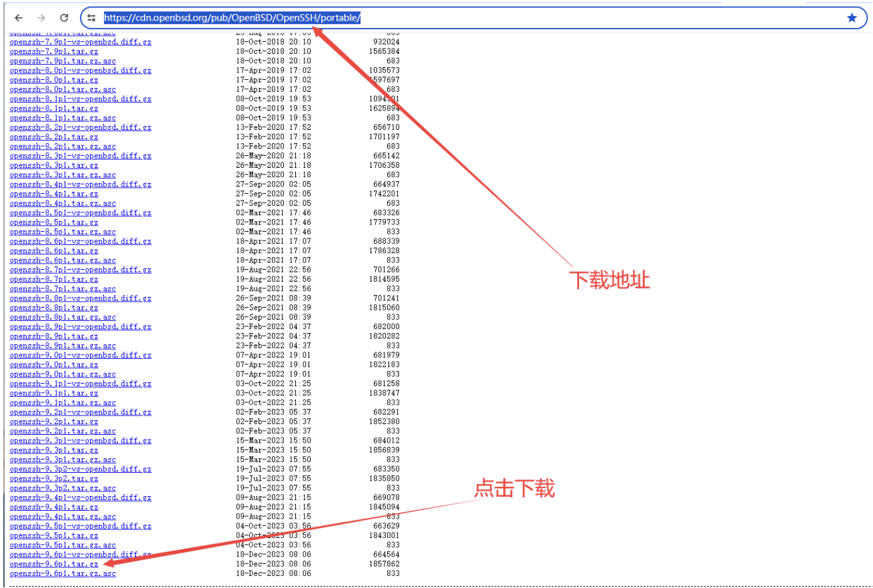Screen dimensions: 873x588
Task: Download openssh-8.4p1.tar.gz
Action: (x=54, y=194)
